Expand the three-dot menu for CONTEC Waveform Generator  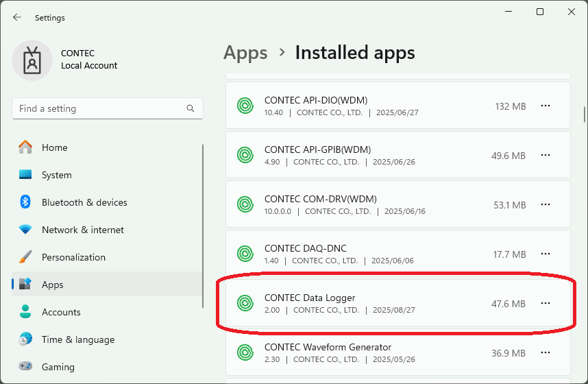(x=546, y=353)
